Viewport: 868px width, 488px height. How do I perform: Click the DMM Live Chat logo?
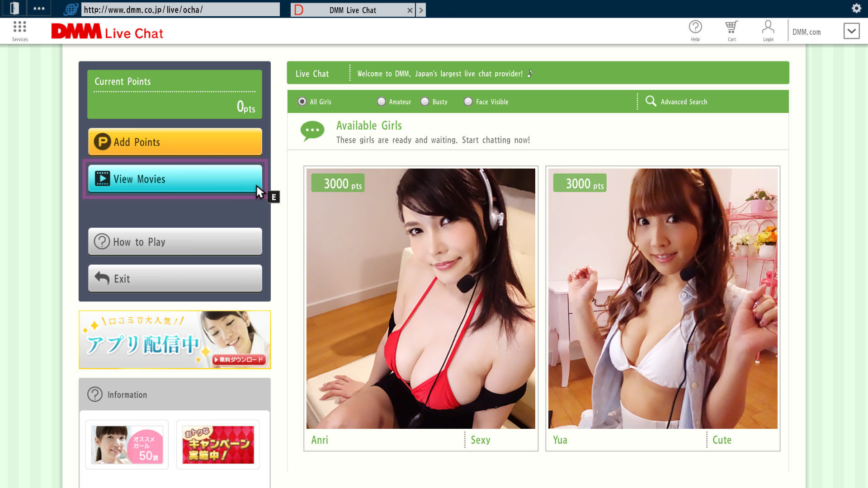(x=107, y=31)
